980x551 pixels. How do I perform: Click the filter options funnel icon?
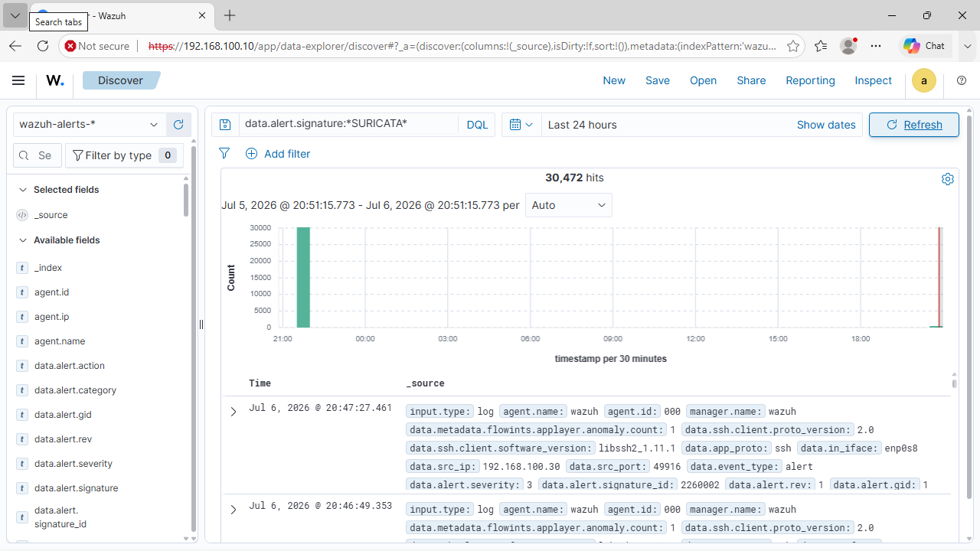[x=224, y=154]
